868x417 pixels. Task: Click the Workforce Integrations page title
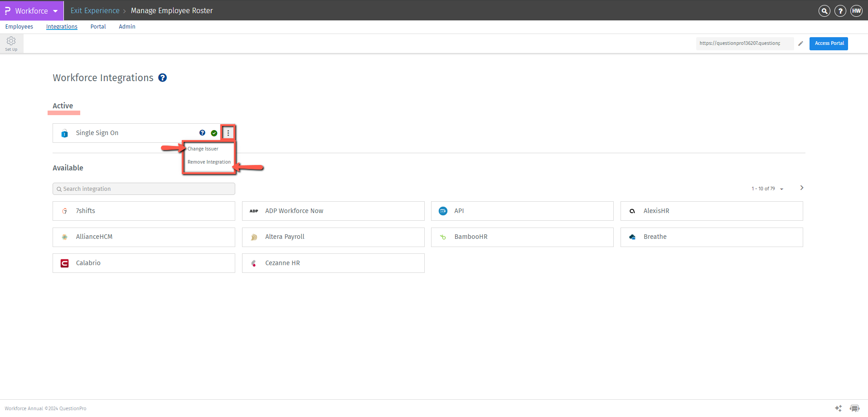click(103, 78)
